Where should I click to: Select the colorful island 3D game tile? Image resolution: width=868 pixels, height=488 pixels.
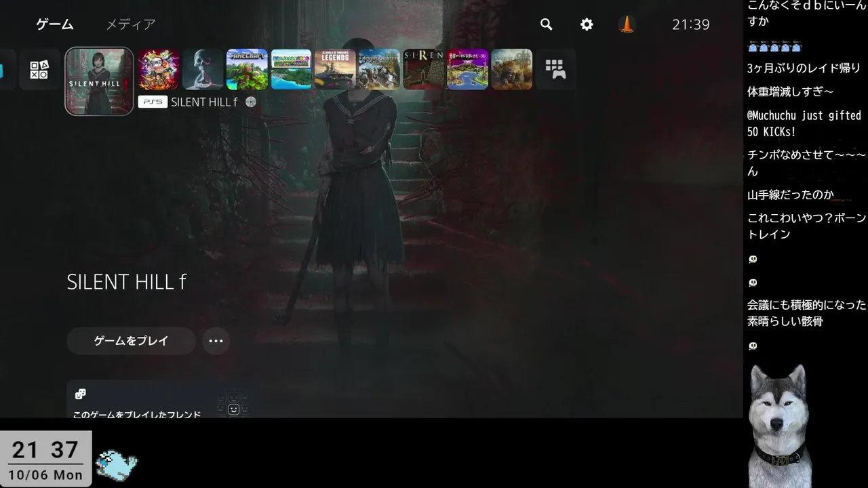click(467, 69)
